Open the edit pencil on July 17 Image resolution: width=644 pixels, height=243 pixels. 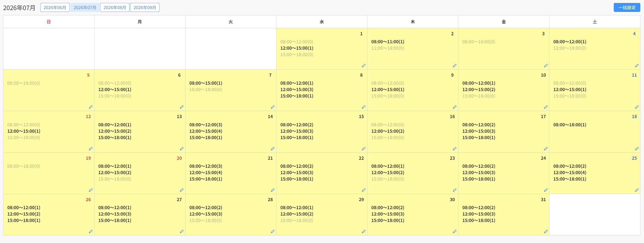(x=546, y=149)
